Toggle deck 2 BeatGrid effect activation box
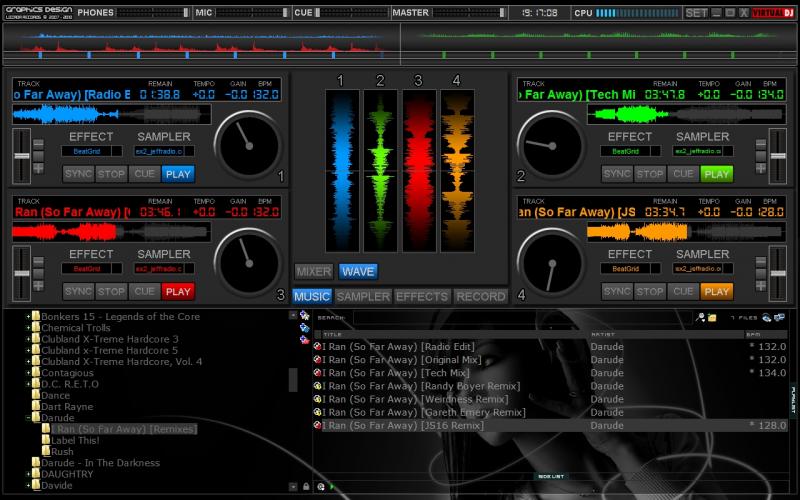 click(656, 151)
